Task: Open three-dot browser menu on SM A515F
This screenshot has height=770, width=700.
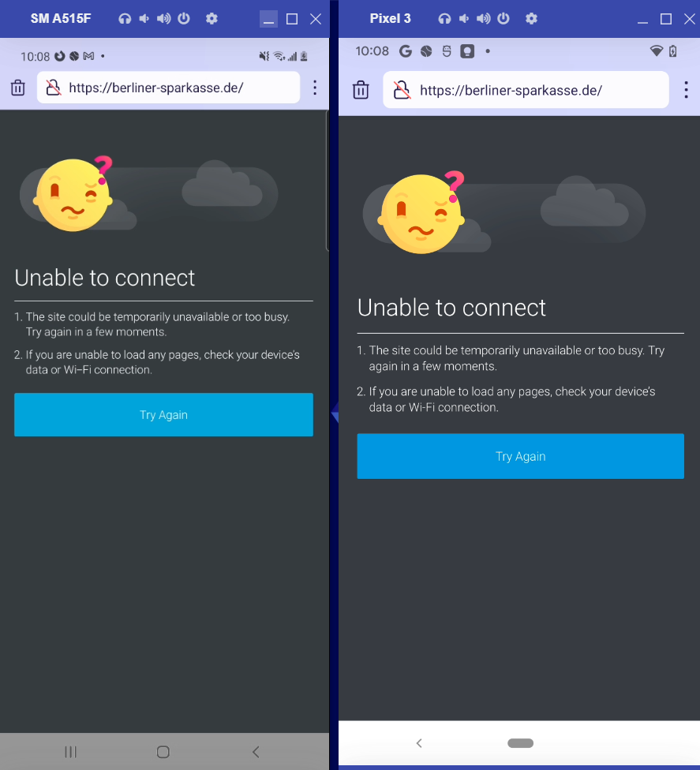Action: (x=315, y=88)
